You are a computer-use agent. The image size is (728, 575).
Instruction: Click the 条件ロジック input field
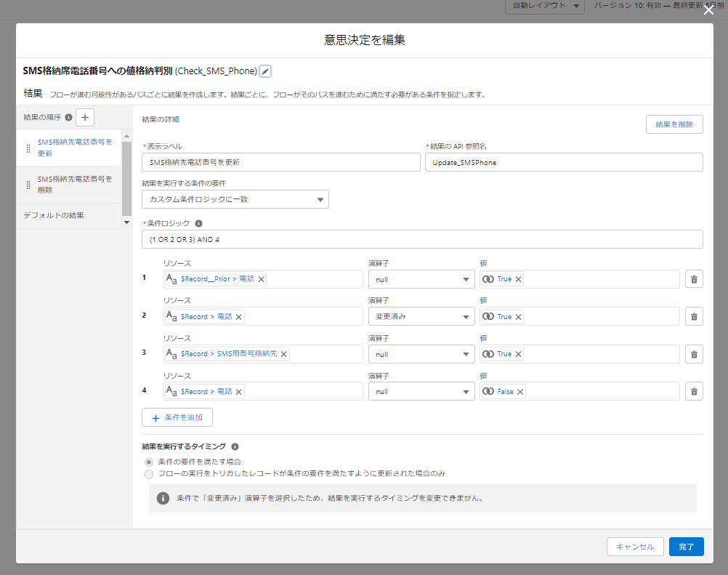[x=422, y=240]
